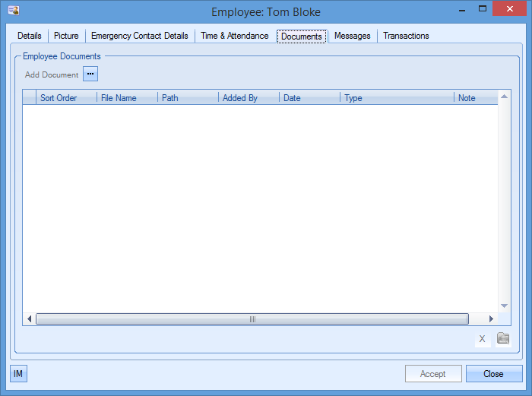
Task: Select the Time & Attendance tab
Action: [234, 36]
